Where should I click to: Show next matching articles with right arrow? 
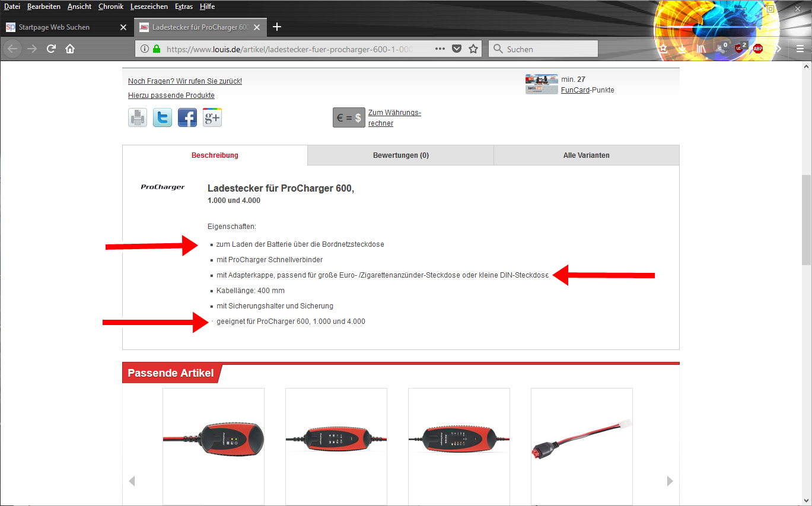point(670,481)
